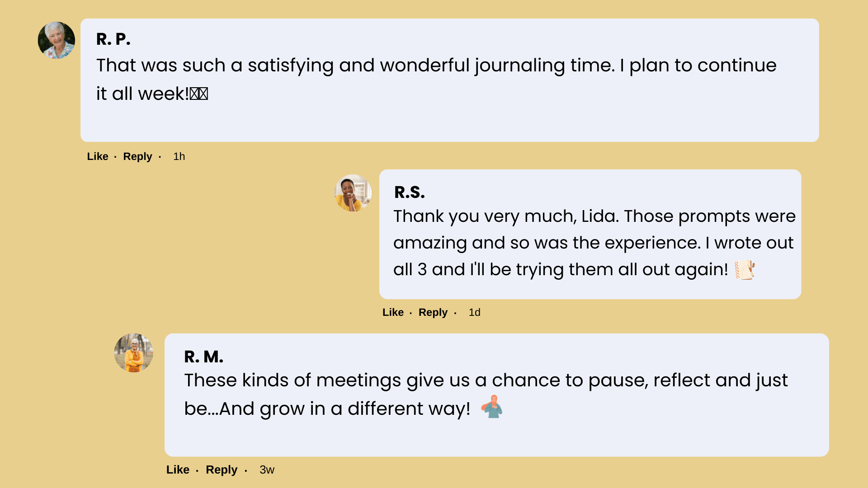Reply to R.S.'s comment
The image size is (868, 488).
(x=433, y=312)
